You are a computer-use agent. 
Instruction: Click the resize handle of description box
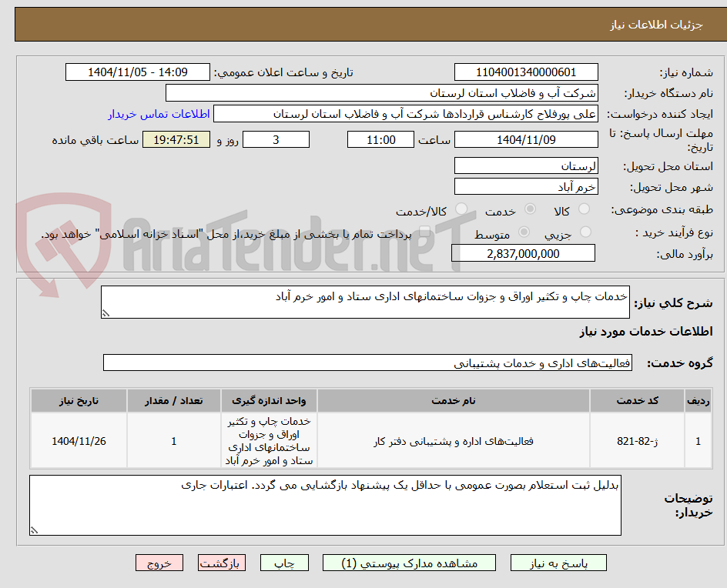point(106,314)
